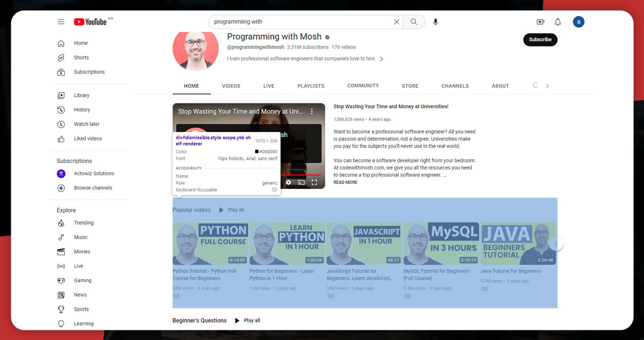
Task: Play all Beginner's Questions
Action: 248,320
